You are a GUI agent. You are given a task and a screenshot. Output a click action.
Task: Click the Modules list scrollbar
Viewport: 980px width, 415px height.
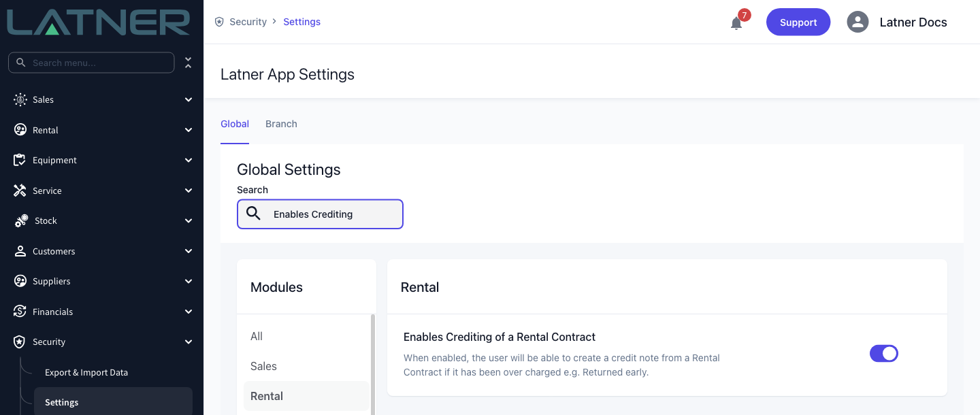[372, 364]
